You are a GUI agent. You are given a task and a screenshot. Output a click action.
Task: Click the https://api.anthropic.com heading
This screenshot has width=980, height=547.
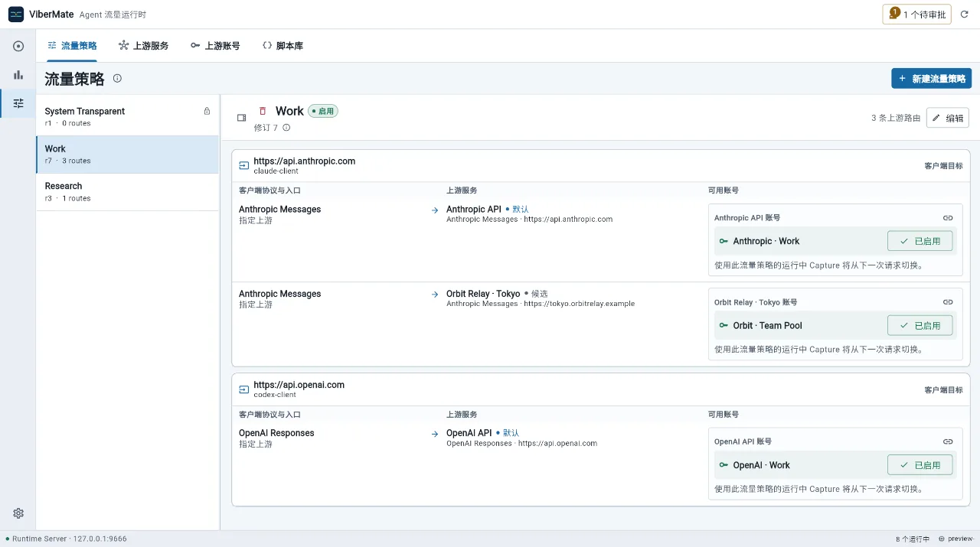[305, 161]
